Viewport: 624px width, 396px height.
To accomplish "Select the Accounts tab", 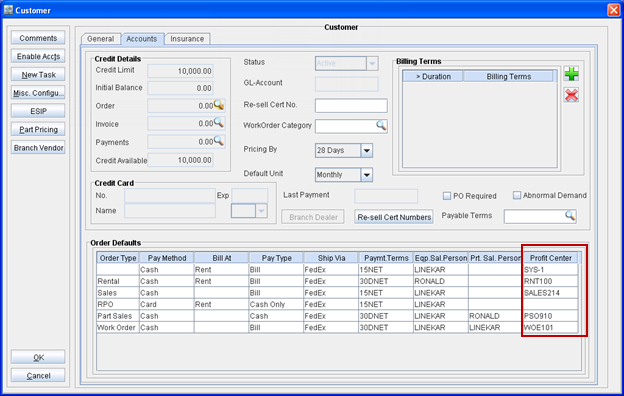I will pyautogui.click(x=142, y=39).
